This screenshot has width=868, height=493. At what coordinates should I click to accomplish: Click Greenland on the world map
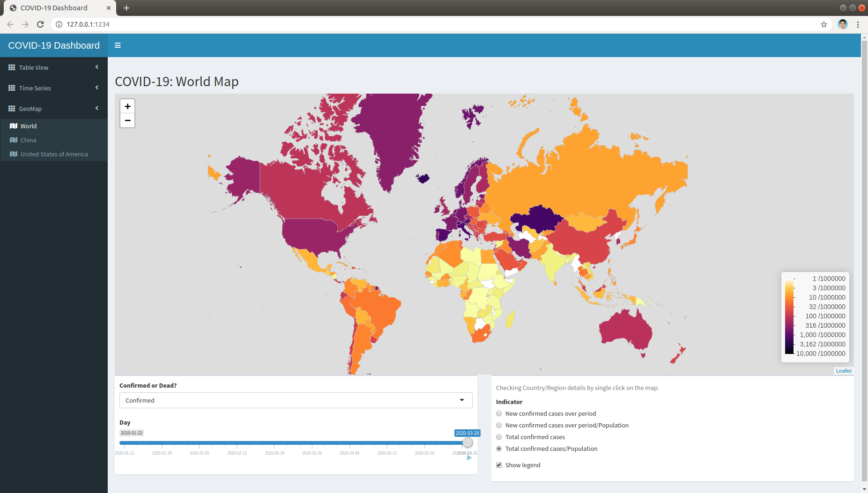tap(393, 136)
